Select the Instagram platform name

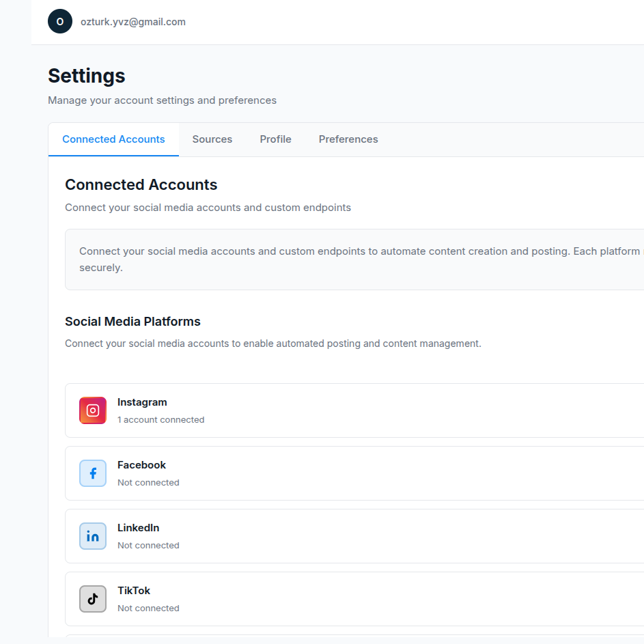pyautogui.click(x=142, y=402)
